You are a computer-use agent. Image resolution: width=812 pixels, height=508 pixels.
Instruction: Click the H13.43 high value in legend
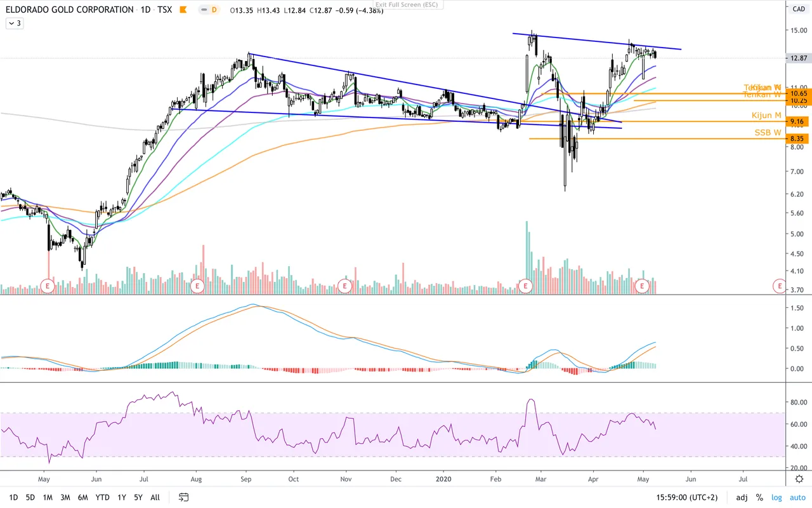(268, 10)
